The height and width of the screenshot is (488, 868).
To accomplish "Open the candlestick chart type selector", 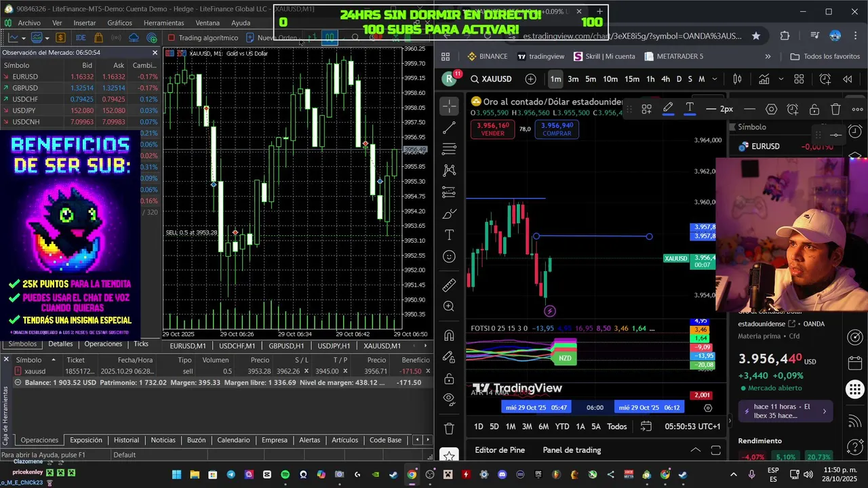I will click(737, 79).
